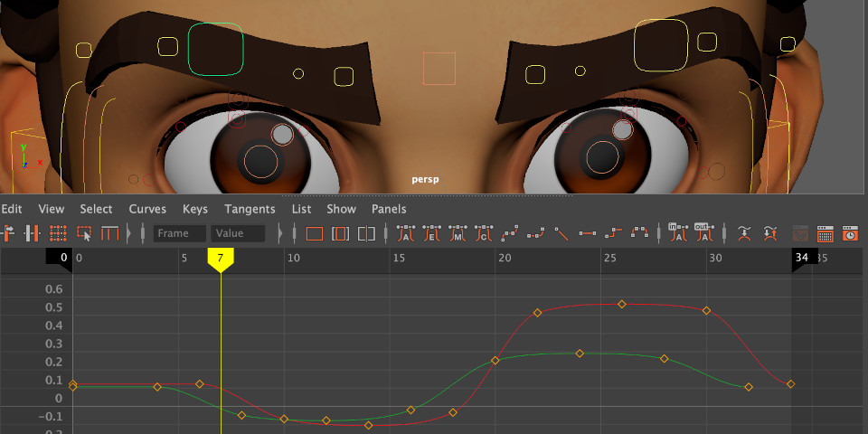Click the yellow current time marker at 7
The height and width of the screenshot is (434, 868).
221,259
